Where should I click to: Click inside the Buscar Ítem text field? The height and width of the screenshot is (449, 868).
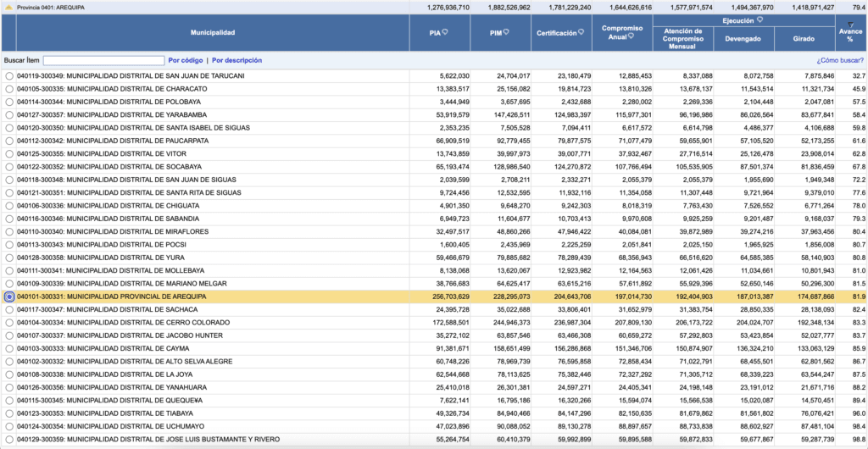(x=103, y=61)
